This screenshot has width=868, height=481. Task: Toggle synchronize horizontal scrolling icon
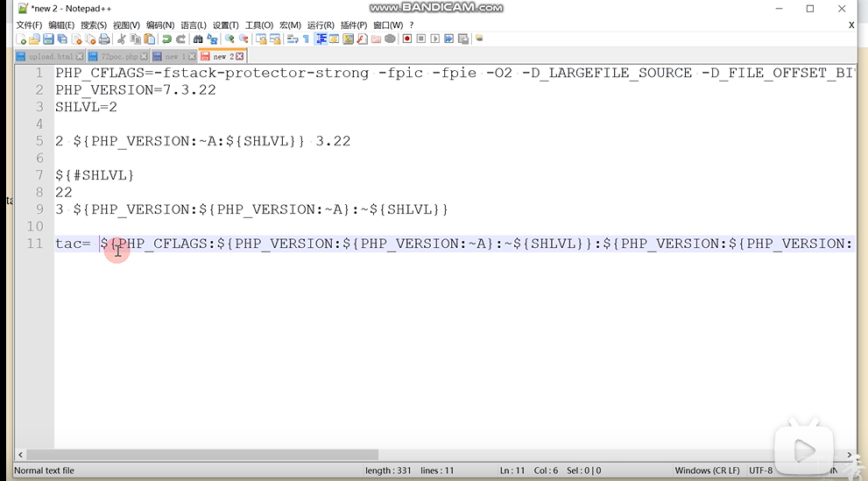[274, 39]
